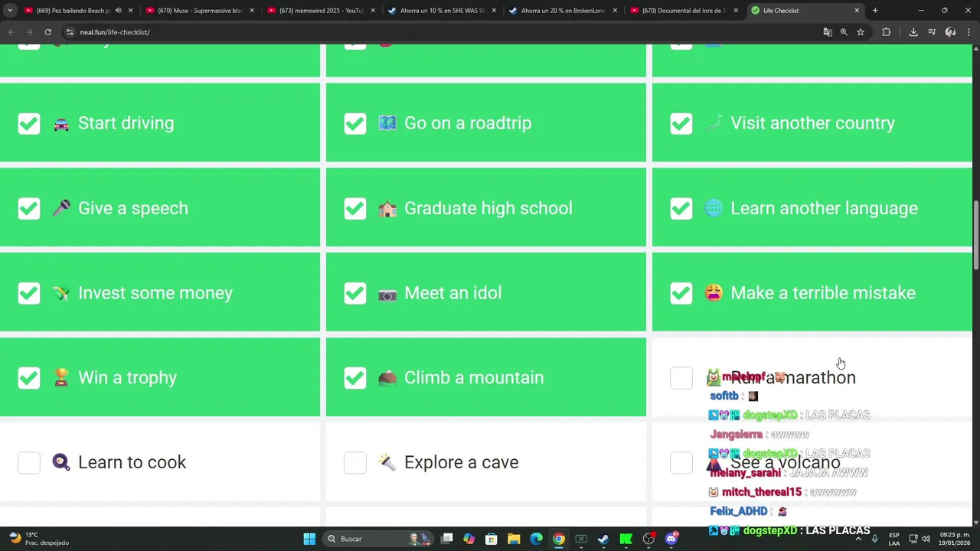This screenshot has width=980, height=551.
Task: Open Microsoft Edge from taskbar
Action: pos(536,539)
